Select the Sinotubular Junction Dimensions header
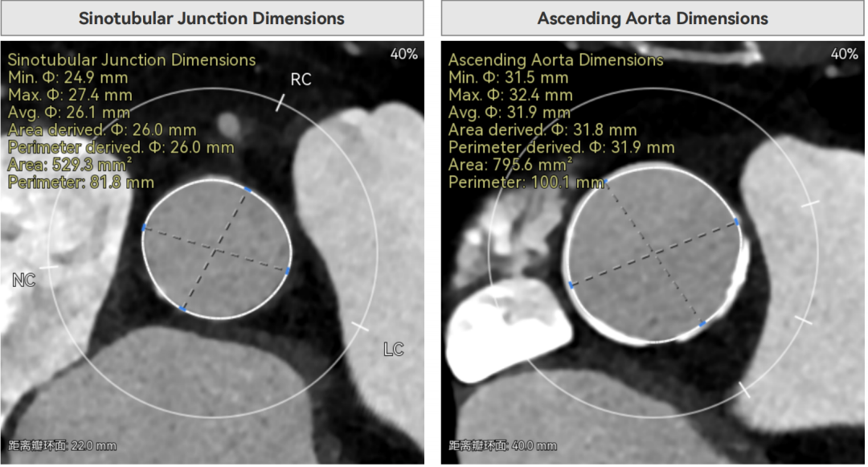This screenshot has width=868, height=467. pyautogui.click(x=212, y=18)
